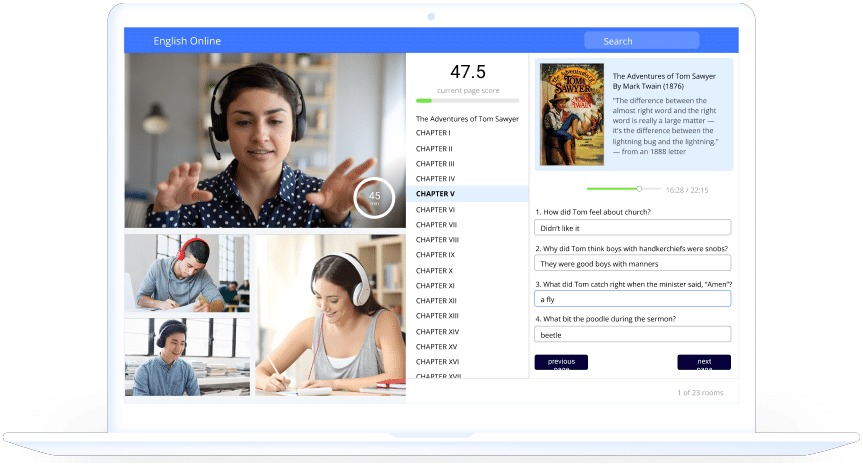Edit the 'beetle' answer field

click(x=632, y=335)
